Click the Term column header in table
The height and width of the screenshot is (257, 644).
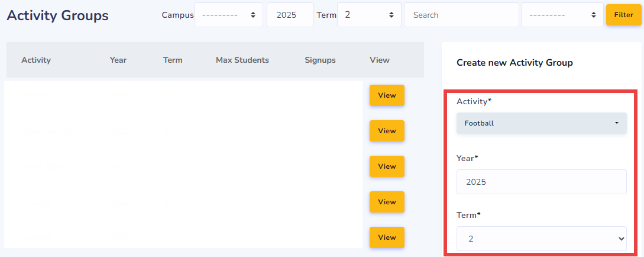[x=173, y=60]
